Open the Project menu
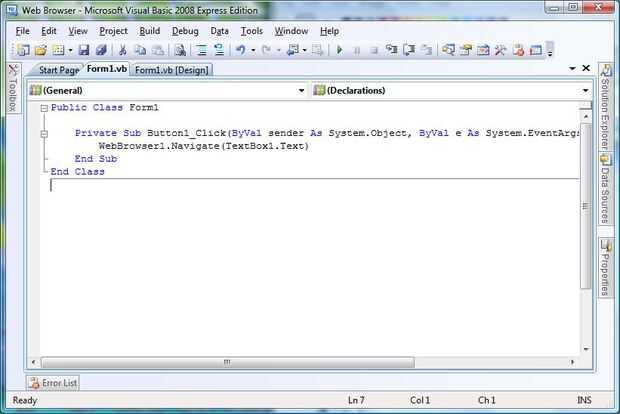Viewport: 620px width, 414px height. click(113, 31)
